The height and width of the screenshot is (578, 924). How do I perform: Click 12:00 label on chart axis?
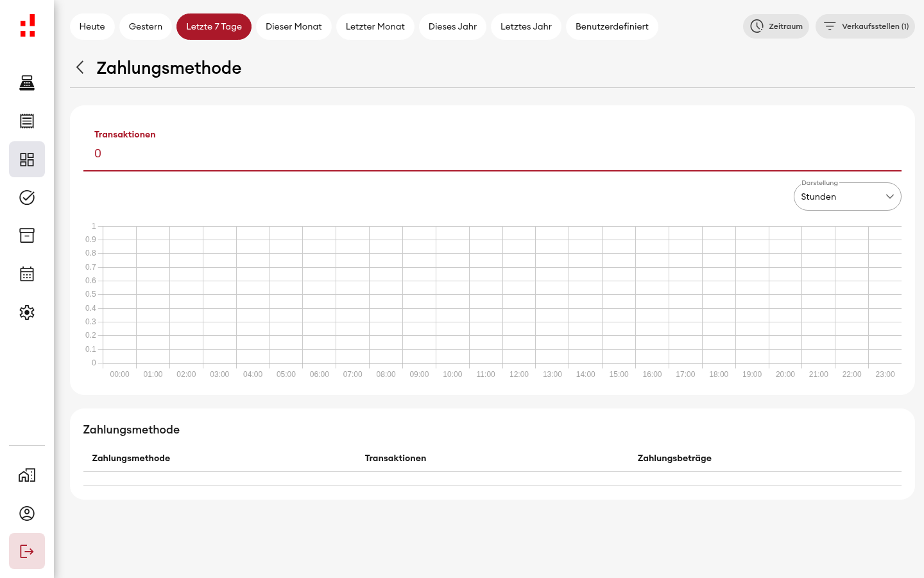(519, 374)
